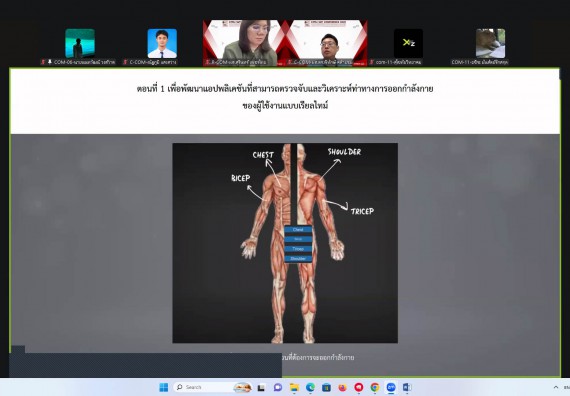The image size is (570, 396).
Task: Click the Shoulder button on the muscle diagram
Action: (298, 259)
